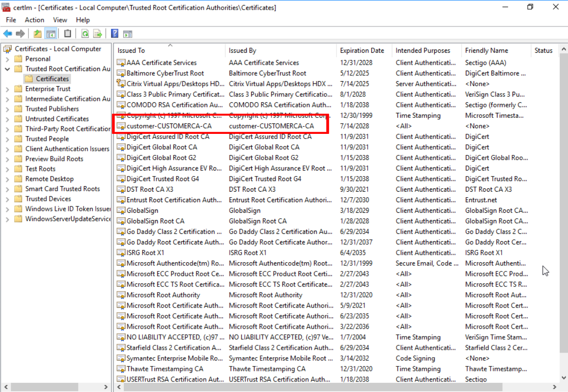Select the ISRG Root X1 certificate icon
Viewport: 568px width, 392px height.
[121, 253]
